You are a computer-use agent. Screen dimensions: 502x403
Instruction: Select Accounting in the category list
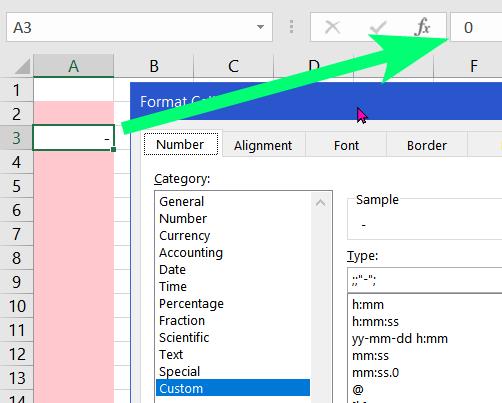click(191, 252)
